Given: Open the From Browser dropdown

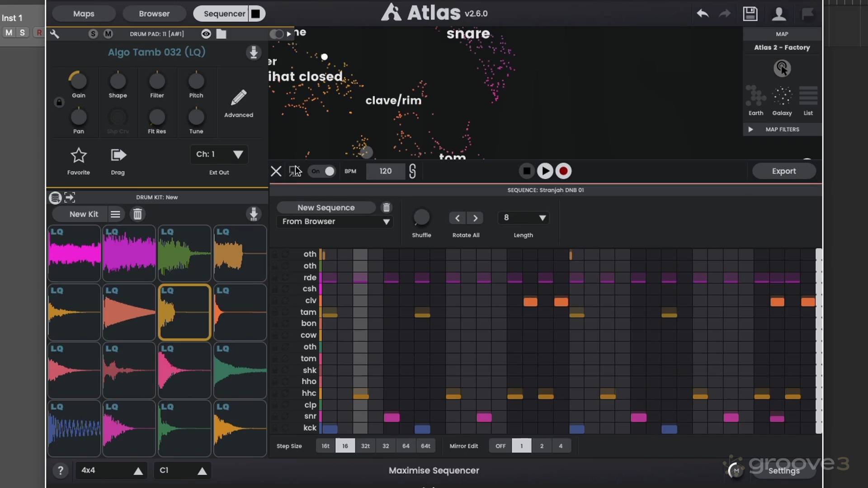Looking at the screenshot, I should (x=335, y=221).
